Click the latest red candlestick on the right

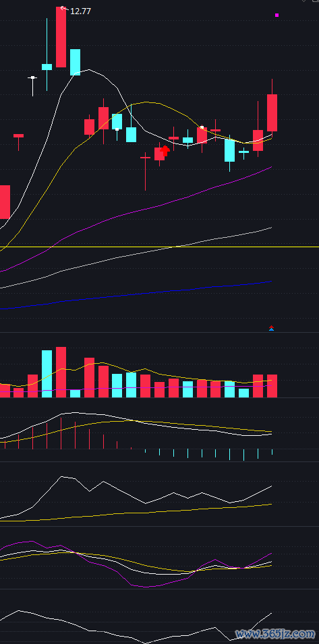[272, 112]
